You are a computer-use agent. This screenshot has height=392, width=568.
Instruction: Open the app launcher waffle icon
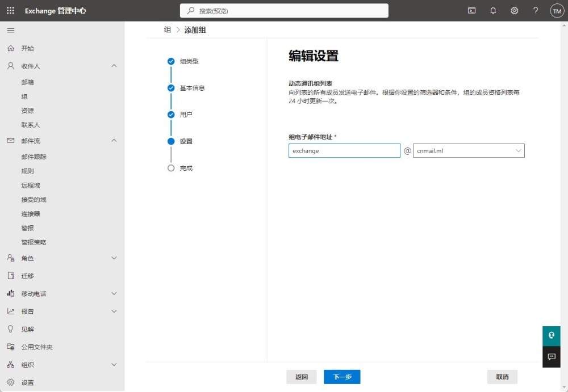pos(11,11)
